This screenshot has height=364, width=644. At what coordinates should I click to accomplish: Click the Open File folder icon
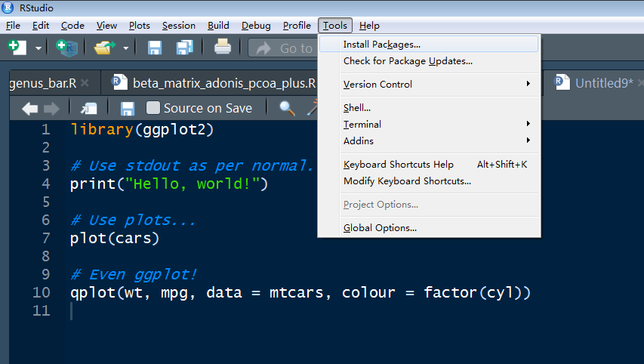pos(104,48)
